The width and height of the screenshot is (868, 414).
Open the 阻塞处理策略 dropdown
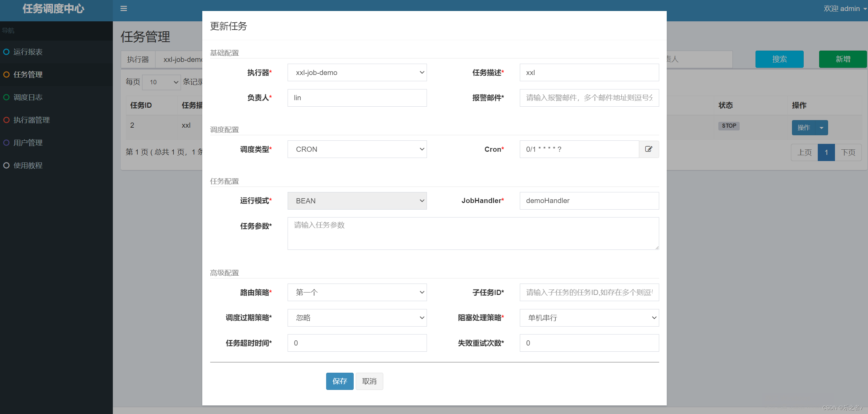(x=589, y=318)
